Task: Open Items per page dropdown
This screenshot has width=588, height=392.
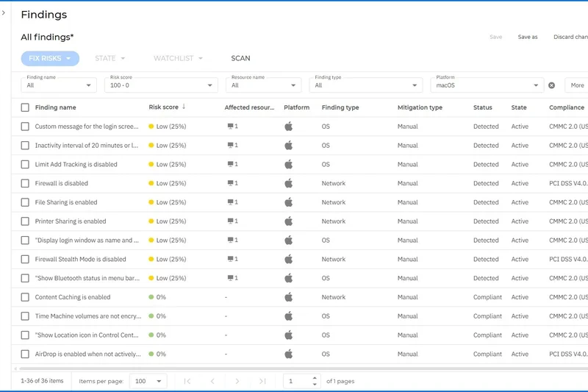Action: coord(148,381)
